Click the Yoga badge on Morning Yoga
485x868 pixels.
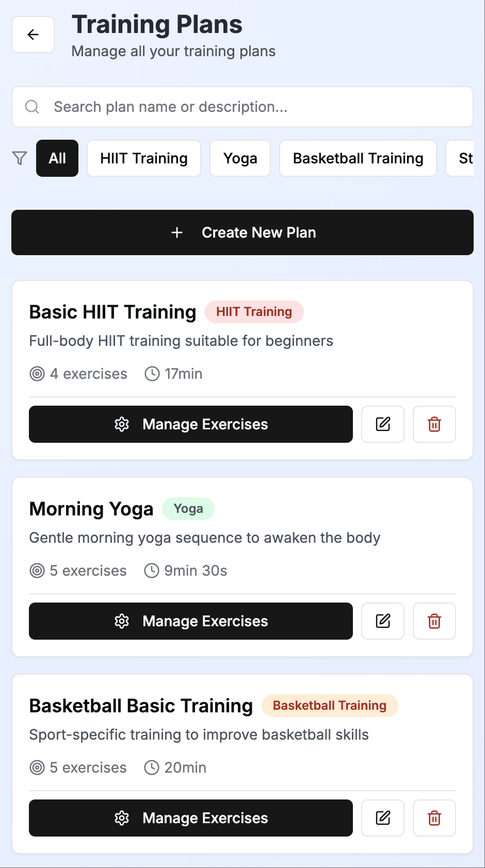(x=188, y=509)
